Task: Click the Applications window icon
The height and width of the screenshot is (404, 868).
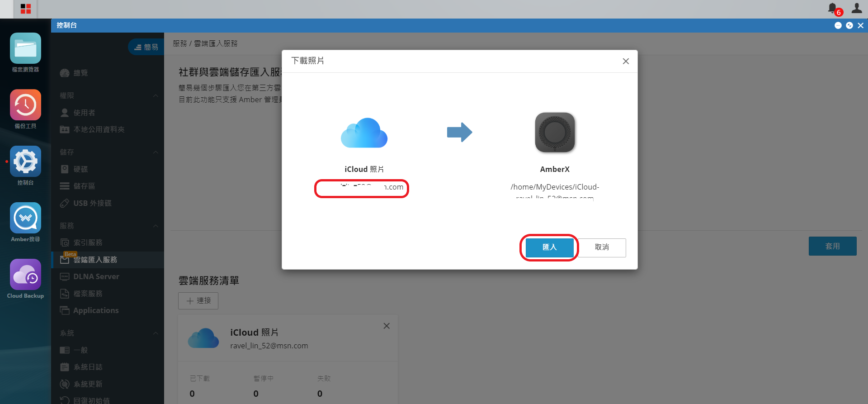Action: (65, 310)
